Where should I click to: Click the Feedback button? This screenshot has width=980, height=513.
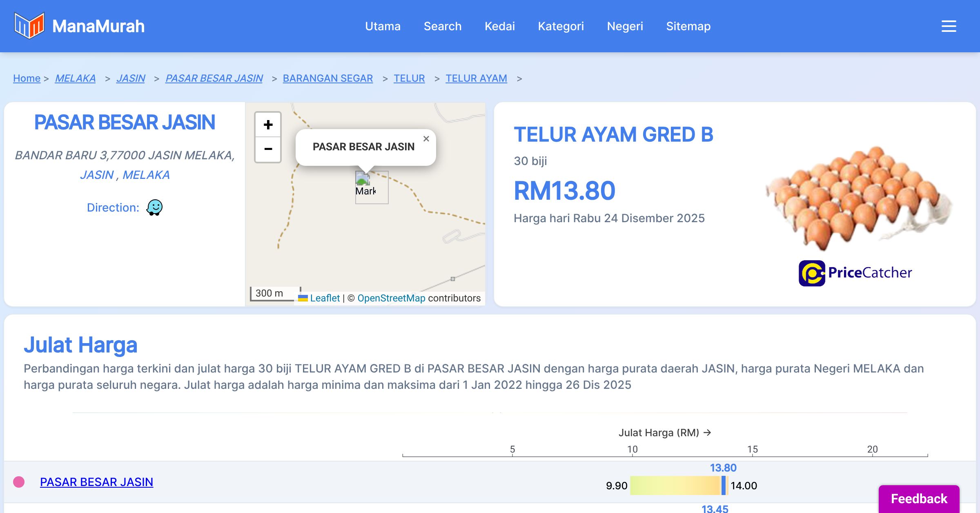tap(919, 498)
